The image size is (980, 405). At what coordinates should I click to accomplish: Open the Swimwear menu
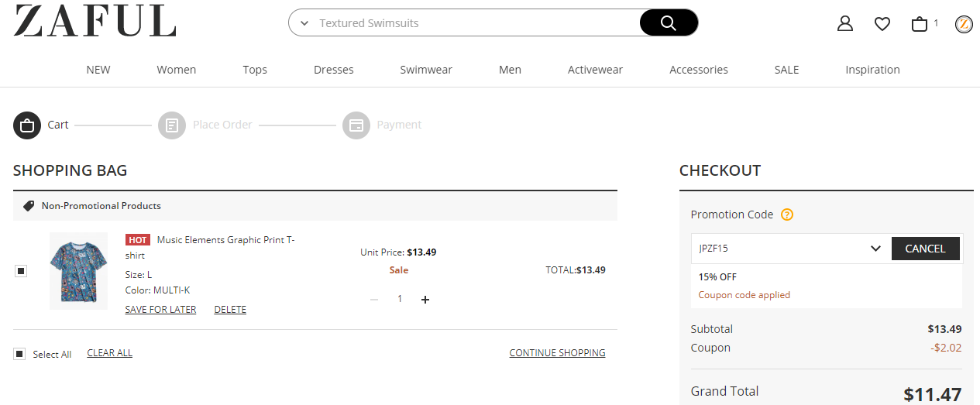pos(425,70)
